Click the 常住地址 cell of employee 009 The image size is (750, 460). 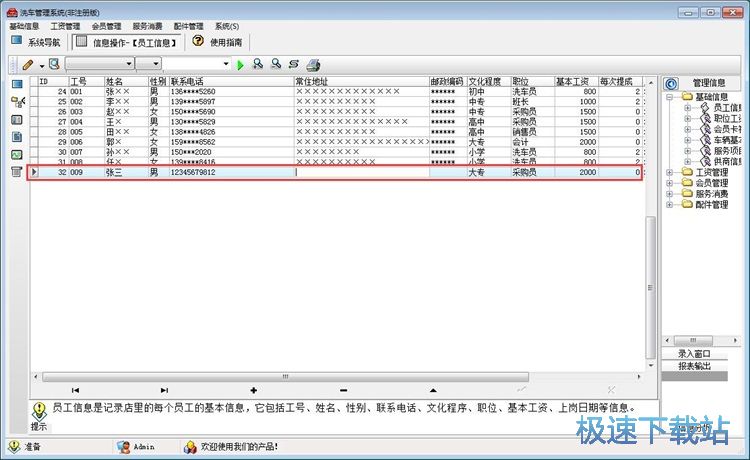point(362,172)
